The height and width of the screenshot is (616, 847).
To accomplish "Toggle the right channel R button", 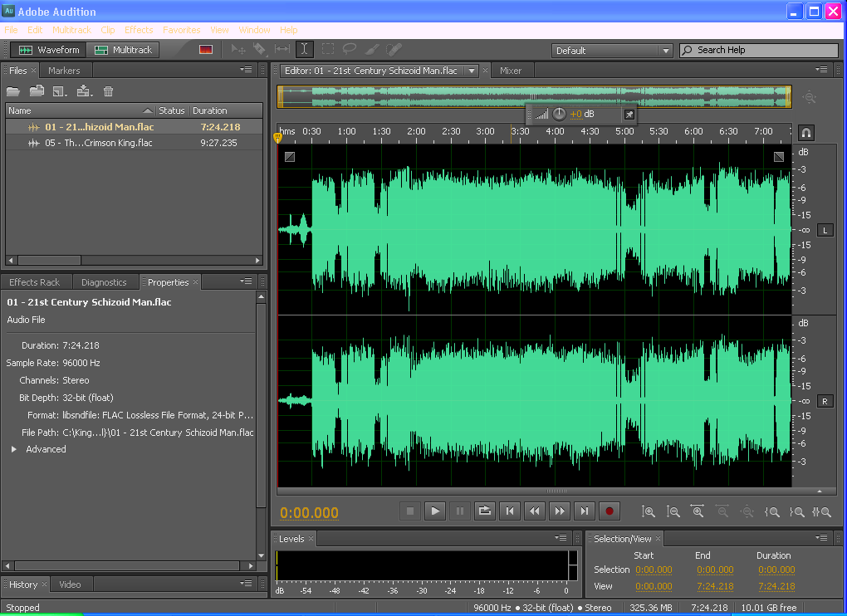I will point(825,401).
